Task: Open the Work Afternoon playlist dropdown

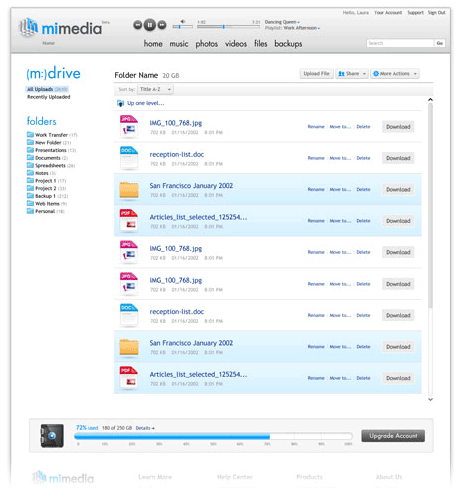Action: coord(319,28)
